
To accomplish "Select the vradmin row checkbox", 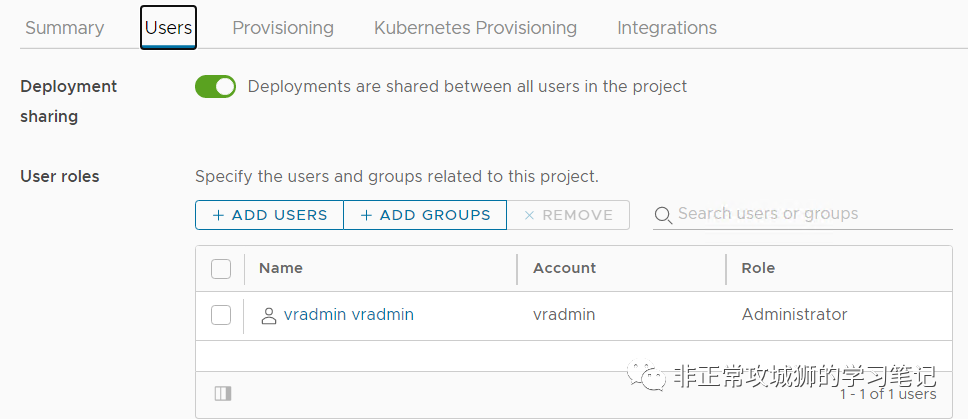I will (x=221, y=315).
